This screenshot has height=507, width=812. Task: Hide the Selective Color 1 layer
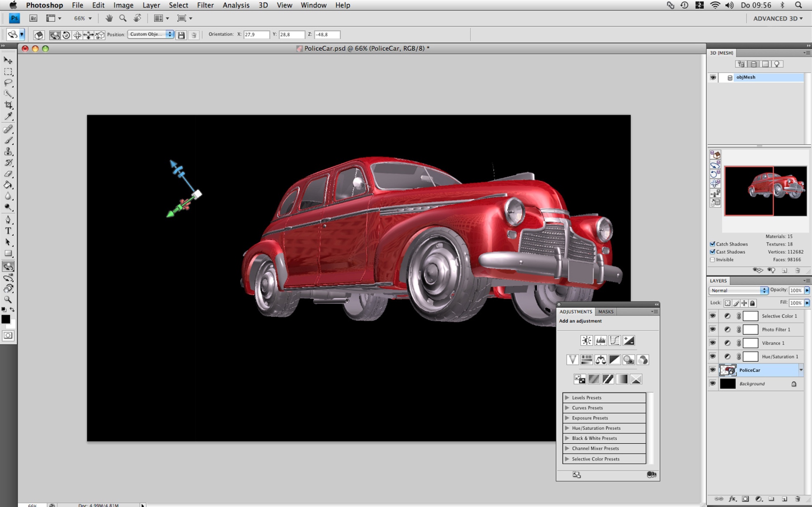[713, 316]
